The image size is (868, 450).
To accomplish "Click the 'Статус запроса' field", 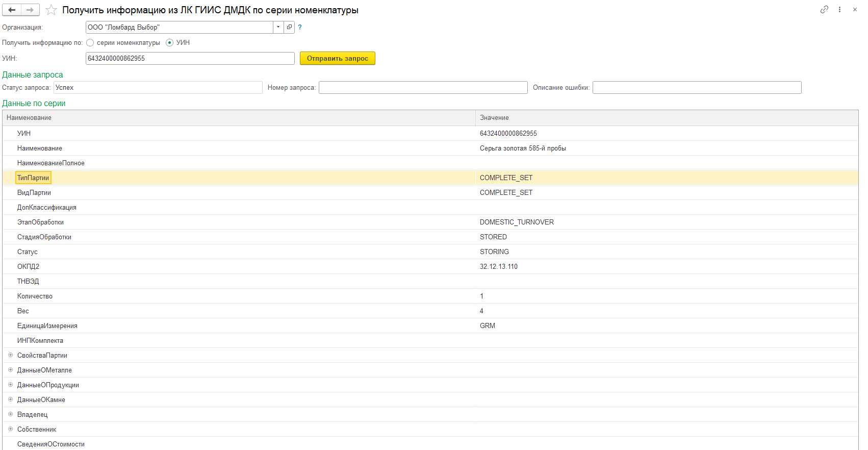I will point(158,88).
